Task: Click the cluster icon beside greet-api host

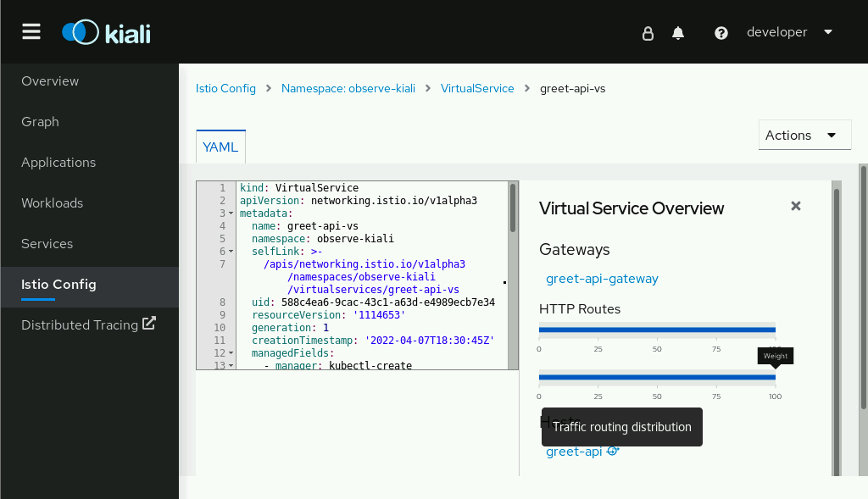Action: 612,451
